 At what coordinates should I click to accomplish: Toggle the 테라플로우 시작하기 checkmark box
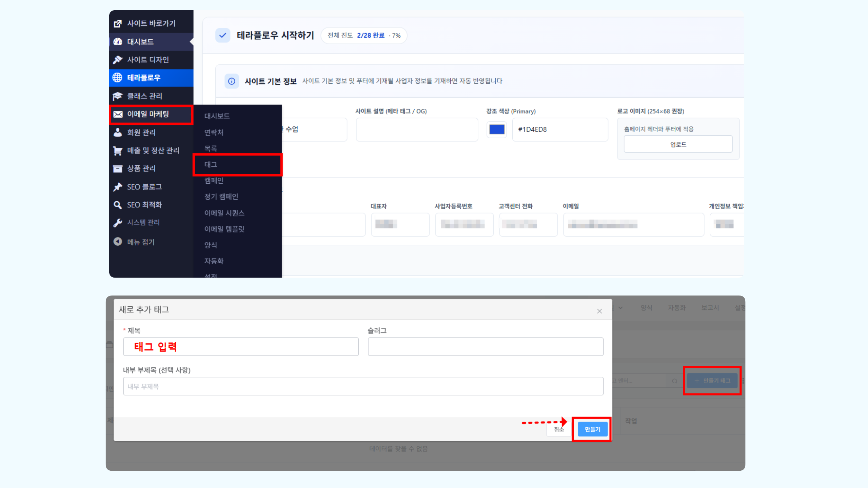223,35
